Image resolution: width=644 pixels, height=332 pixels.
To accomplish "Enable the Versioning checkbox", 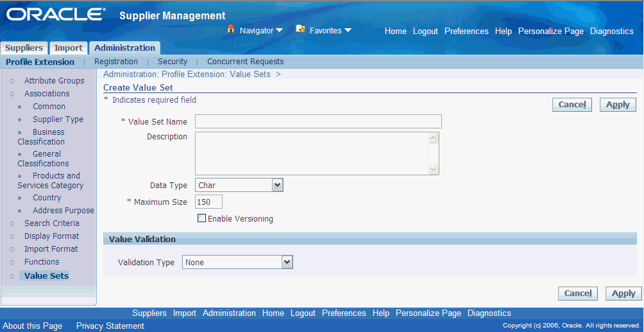I will click(x=201, y=218).
